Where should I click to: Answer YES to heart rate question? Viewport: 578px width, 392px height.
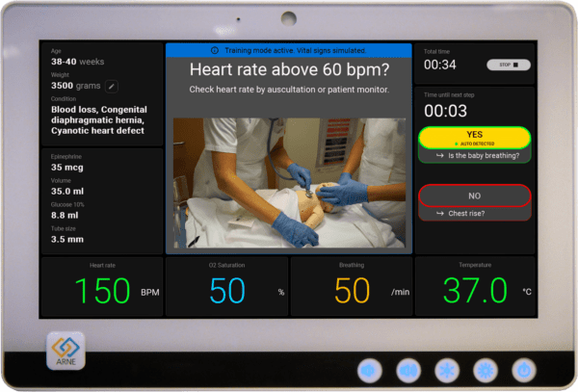(x=474, y=138)
